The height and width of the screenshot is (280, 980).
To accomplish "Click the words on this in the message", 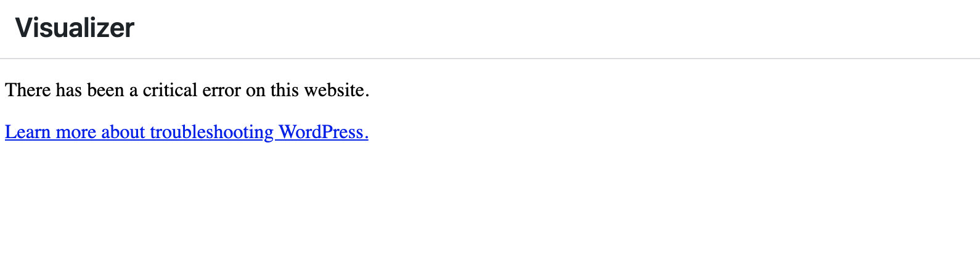I will click(272, 90).
